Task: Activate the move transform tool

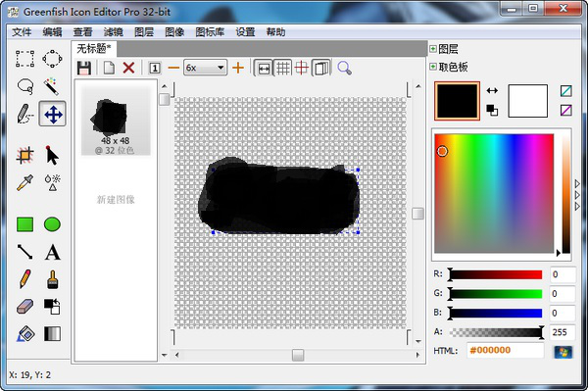Action: tap(53, 114)
